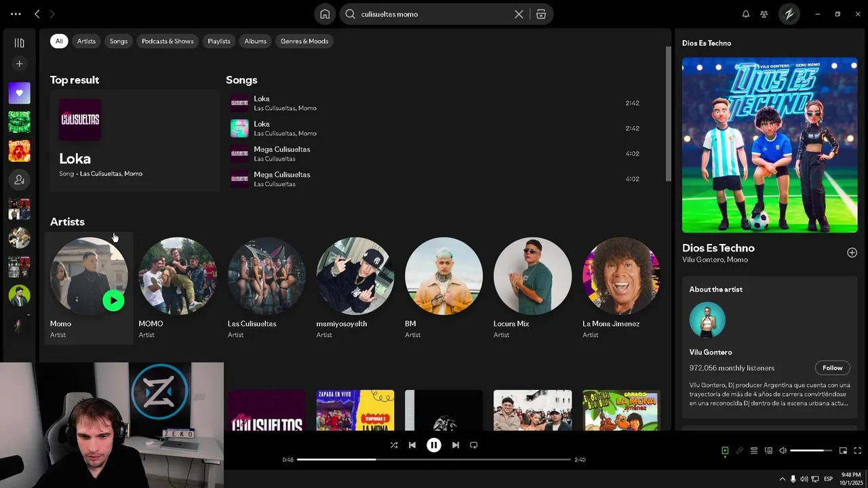Select the Artists filter chip
Image resolution: width=868 pixels, height=488 pixels.
(86, 41)
